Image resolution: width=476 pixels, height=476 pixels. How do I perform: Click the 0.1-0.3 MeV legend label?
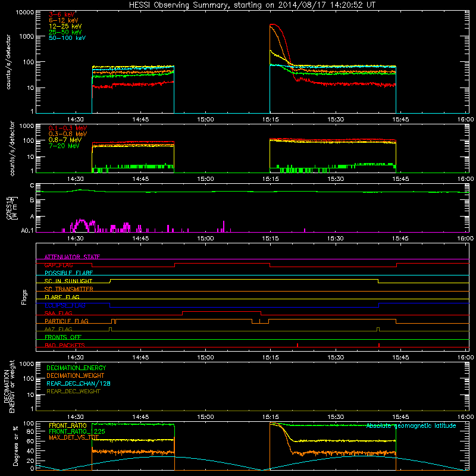click(68, 128)
